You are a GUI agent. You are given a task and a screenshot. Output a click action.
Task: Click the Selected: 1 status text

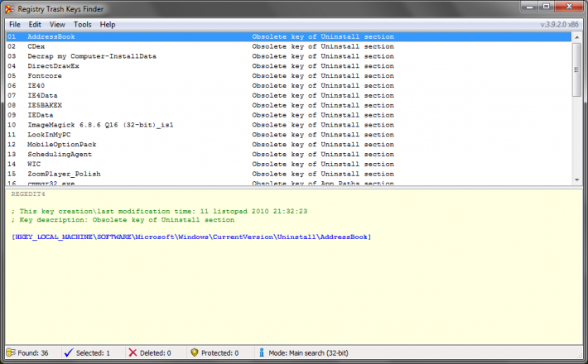pos(93,352)
